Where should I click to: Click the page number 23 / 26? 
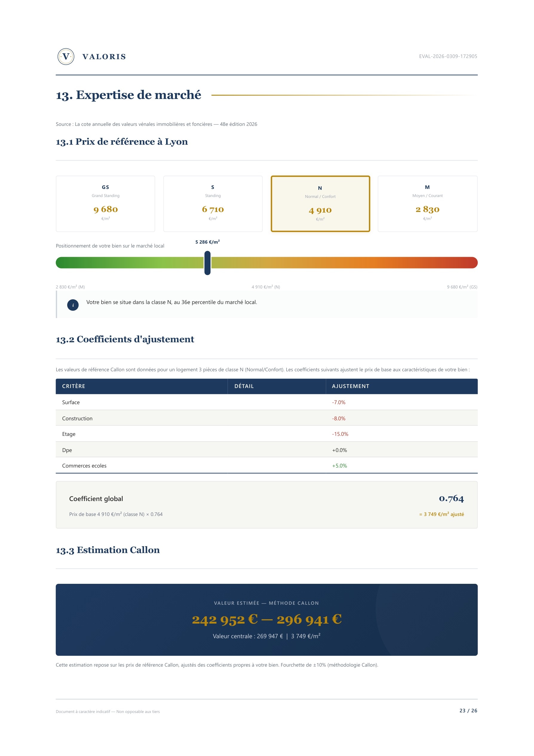(468, 711)
